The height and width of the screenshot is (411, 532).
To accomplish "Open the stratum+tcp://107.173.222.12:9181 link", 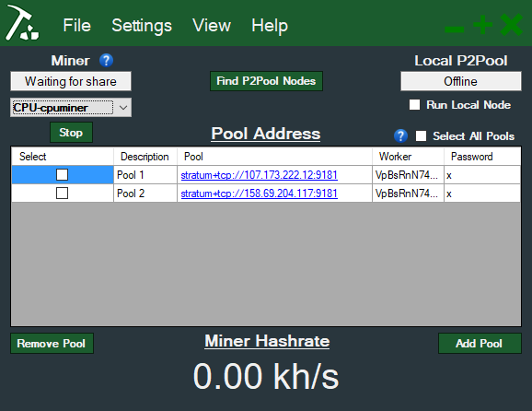I will [x=260, y=175].
